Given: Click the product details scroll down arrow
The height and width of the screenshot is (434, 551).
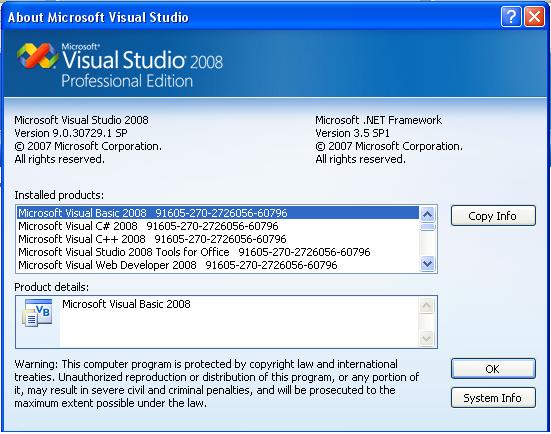Looking at the screenshot, I should click(426, 339).
